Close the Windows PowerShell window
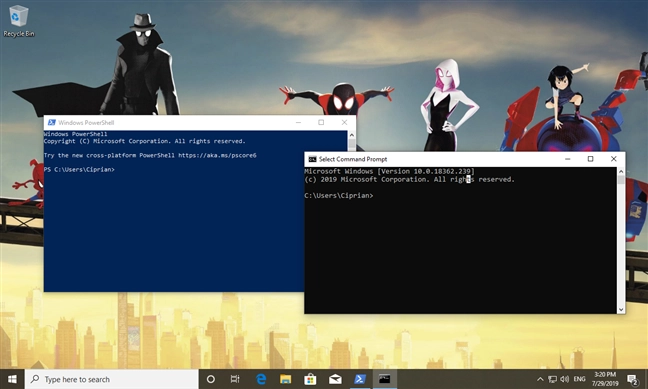 click(x=344, y=122)
